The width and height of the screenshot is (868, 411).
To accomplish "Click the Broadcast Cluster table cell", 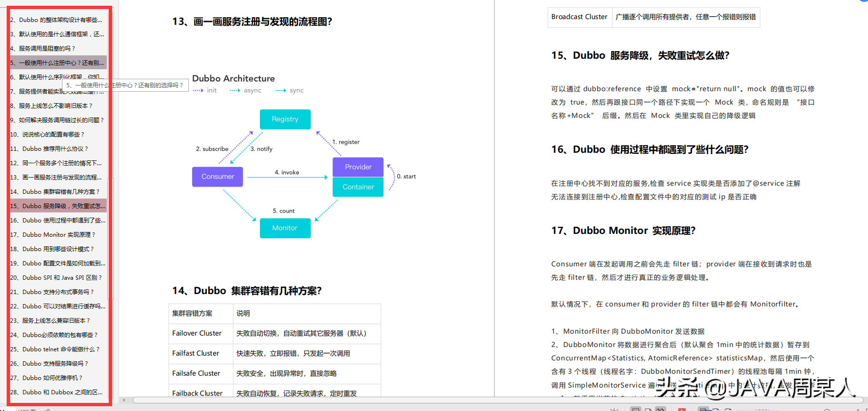I will 579,17.
